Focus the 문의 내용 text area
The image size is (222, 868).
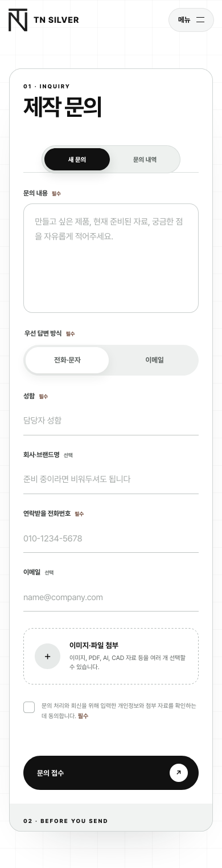tap(111, 258)
